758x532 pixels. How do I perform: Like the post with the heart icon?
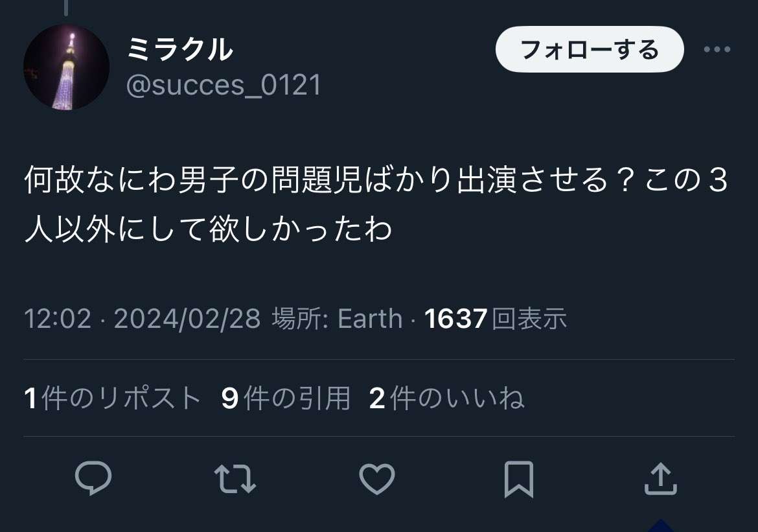376,480
